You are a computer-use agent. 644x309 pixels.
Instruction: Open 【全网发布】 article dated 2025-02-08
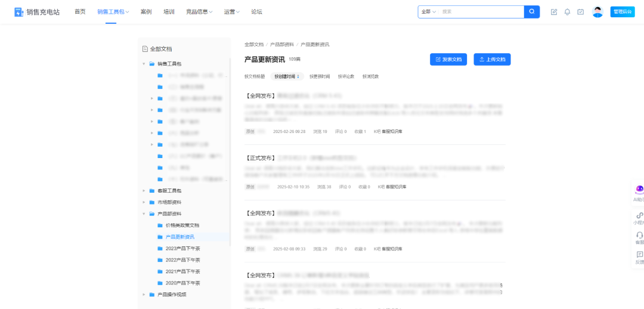pyautogui.click(x=293, y=214)
